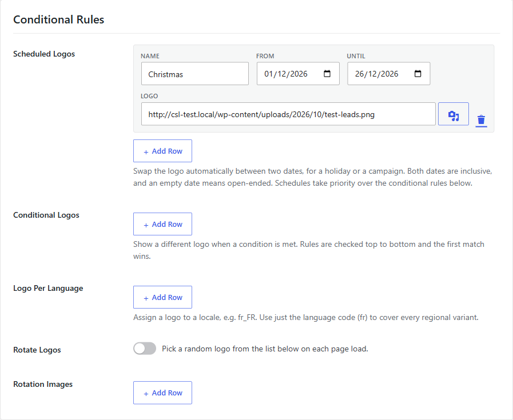The height and width of the screenshot is (420, 513).
Task: Click the Conditional Rules heading
Action: point(58,19)
